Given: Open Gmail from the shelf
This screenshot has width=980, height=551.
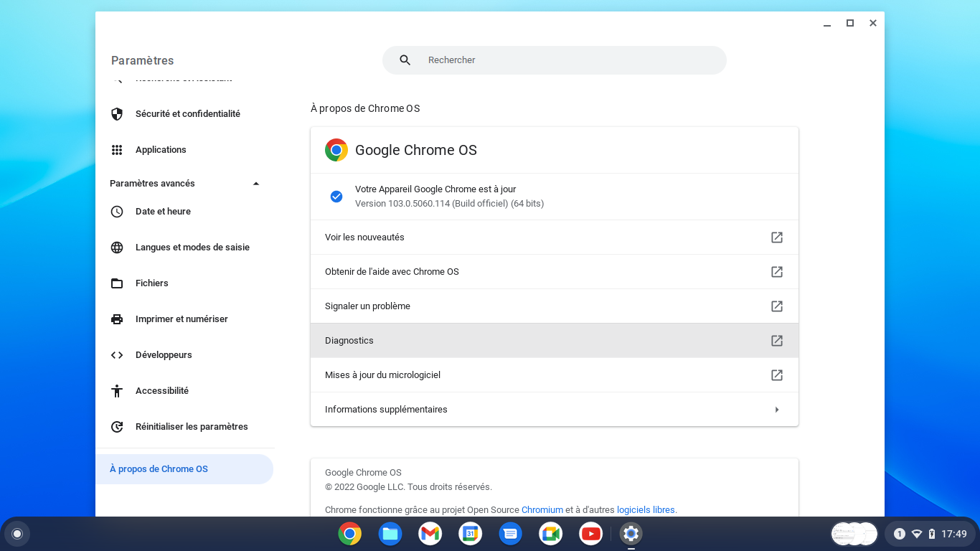Looking at the screenshot, I should (x=430, y=534).
